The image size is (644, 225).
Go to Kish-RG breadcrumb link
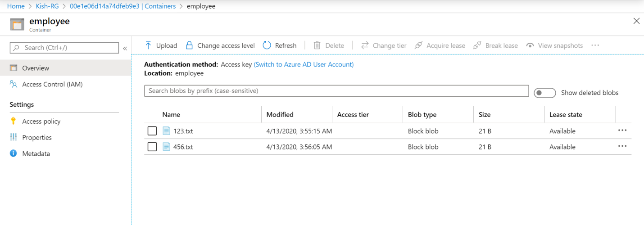(47, 6)
